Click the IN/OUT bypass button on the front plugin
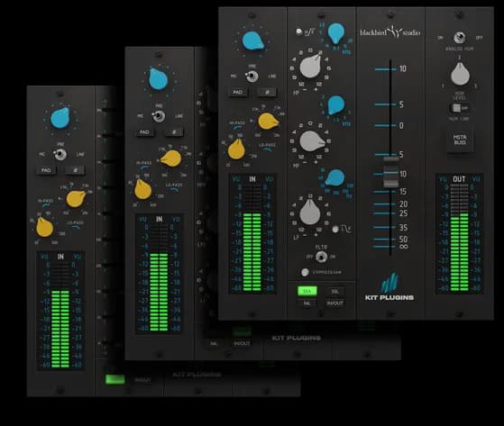 point(334,303)
